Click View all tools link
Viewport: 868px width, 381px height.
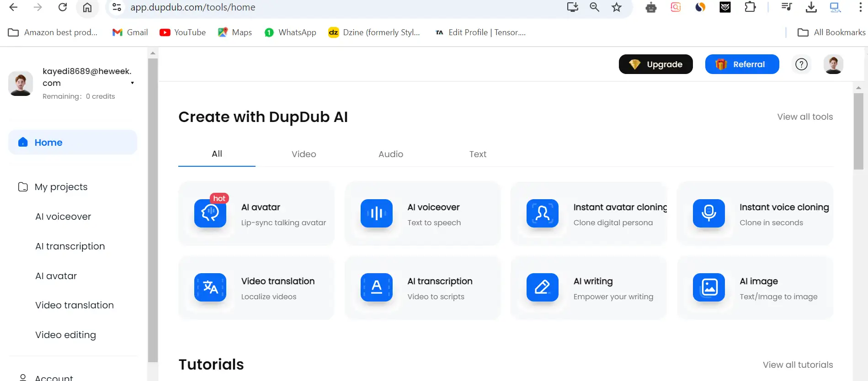pyautogui.click(x=805, y=117)
